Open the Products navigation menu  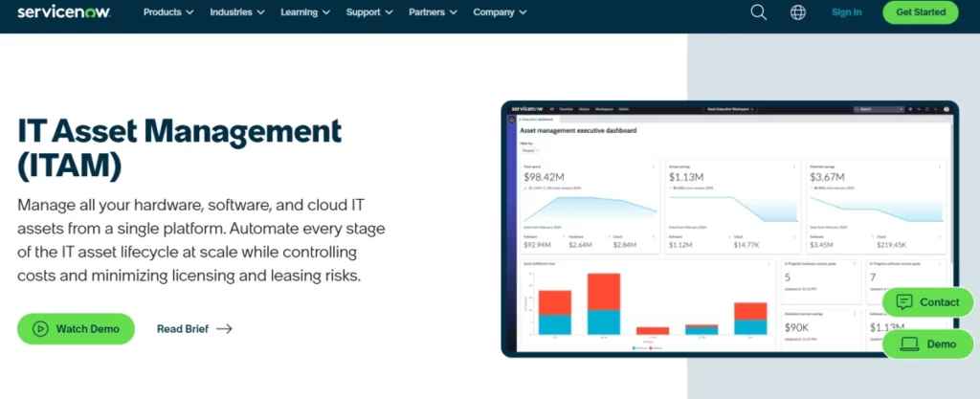pos(168,11)
